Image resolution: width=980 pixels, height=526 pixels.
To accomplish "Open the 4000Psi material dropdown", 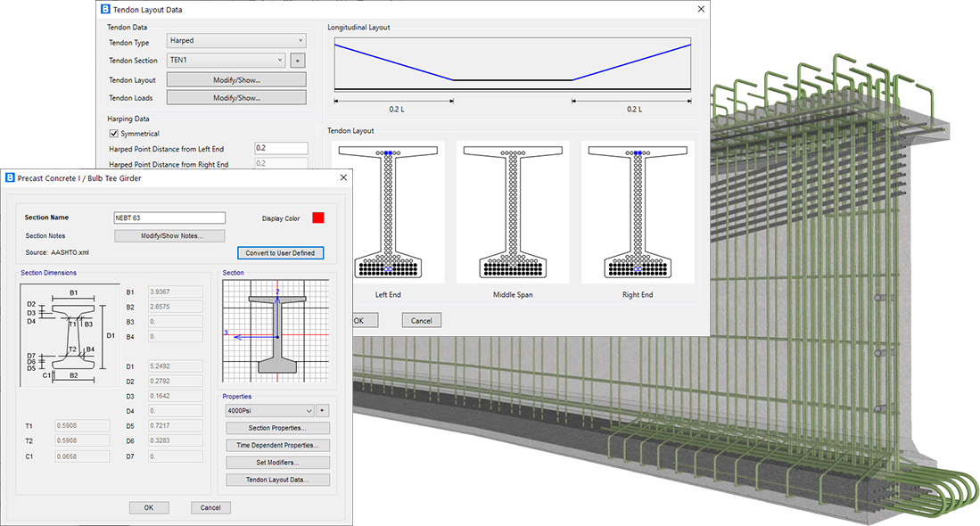I will 270,411.
